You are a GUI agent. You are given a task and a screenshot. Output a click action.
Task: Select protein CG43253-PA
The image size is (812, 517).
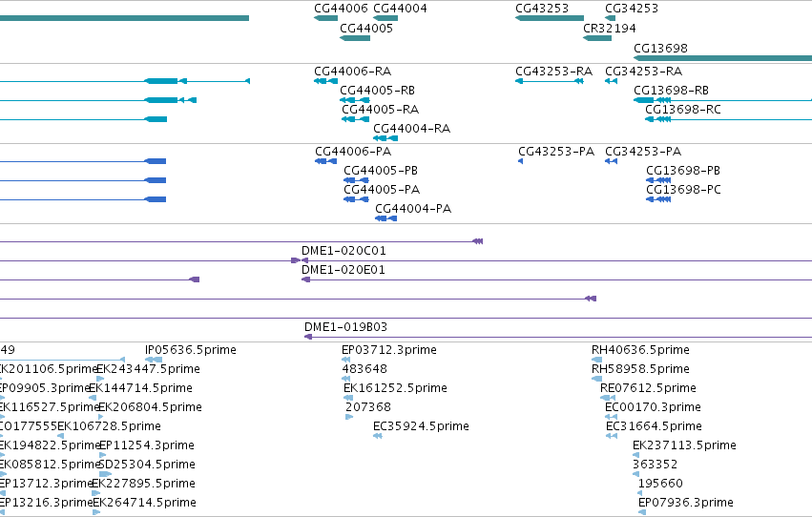point(555,151)
